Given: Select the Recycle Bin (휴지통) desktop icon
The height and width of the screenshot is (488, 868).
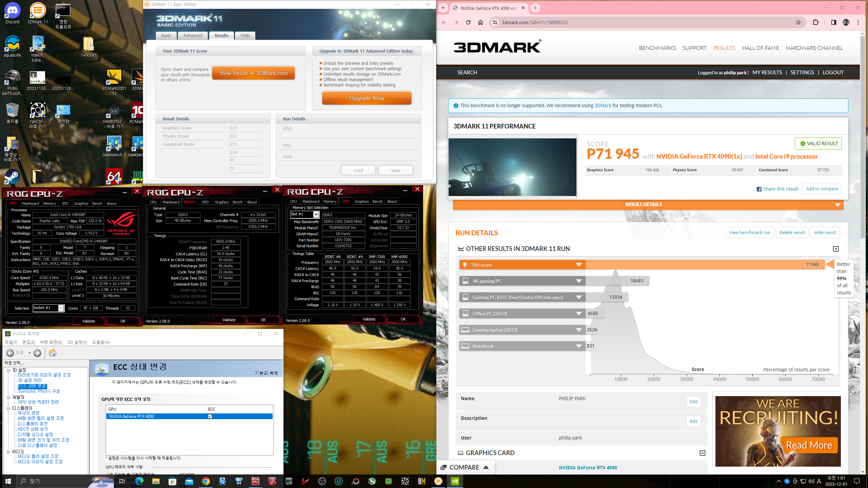Looking at the screenshot, I should 12,113.
